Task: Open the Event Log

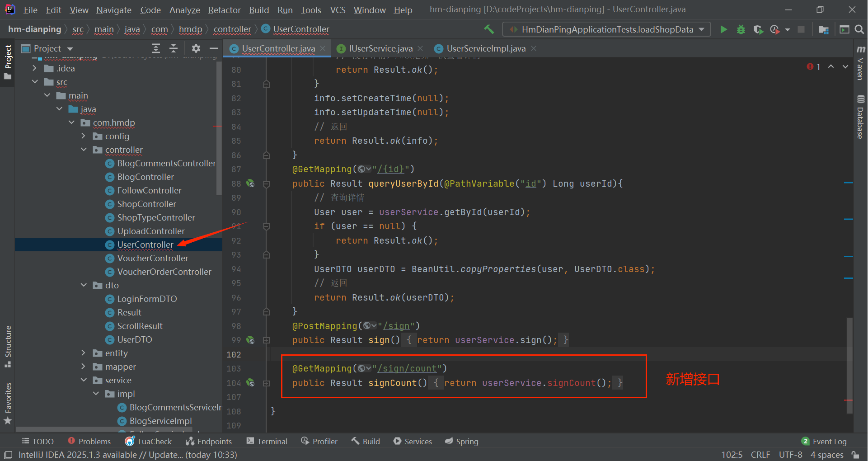Action: (x=824, y=442)
